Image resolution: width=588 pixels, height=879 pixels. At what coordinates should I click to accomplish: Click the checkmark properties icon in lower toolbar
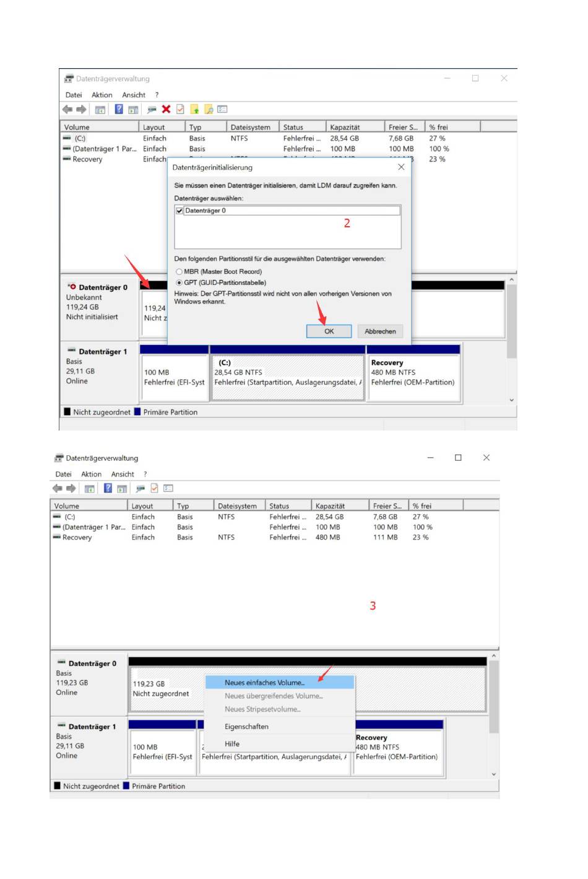click(x=154, y=488)
